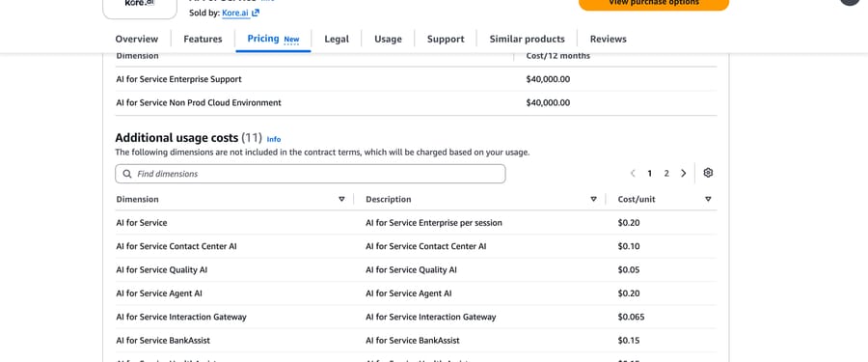Select AI for Service Enterprise Support row
Image resolution: width=868 pixels, height=362 pixels.
click(416, 79)
